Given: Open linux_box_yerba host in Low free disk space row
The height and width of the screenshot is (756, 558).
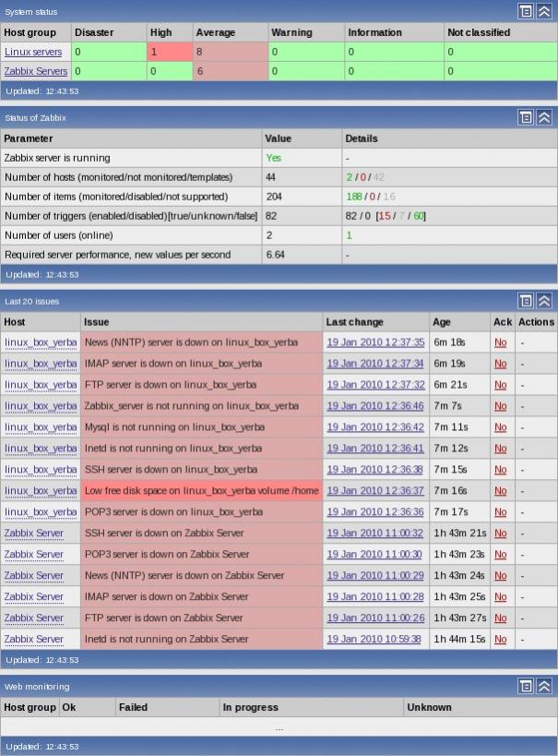Looking at the screenshot, I should [x=41, y=491].
